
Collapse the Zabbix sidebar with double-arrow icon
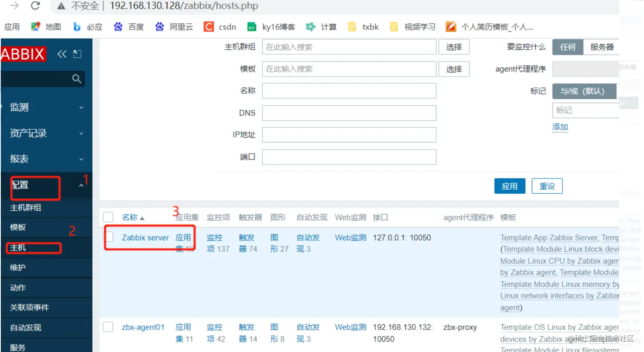[x=61, y=53]
